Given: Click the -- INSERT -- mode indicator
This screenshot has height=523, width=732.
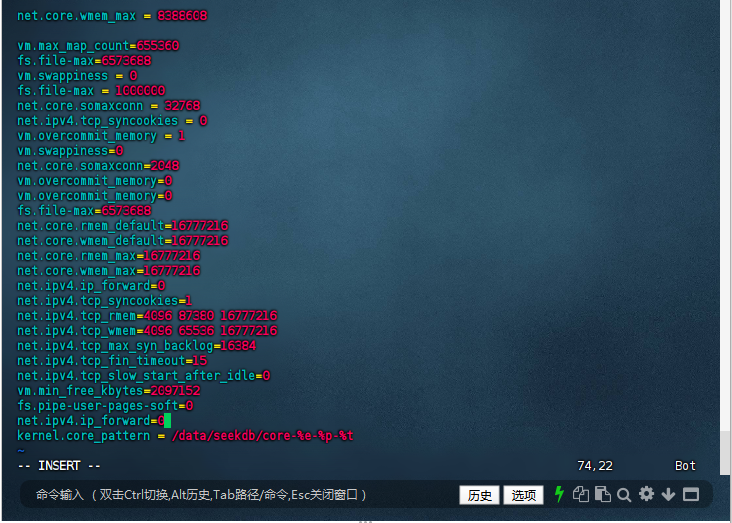Looking at the screenshot, I should click(59, 466).
